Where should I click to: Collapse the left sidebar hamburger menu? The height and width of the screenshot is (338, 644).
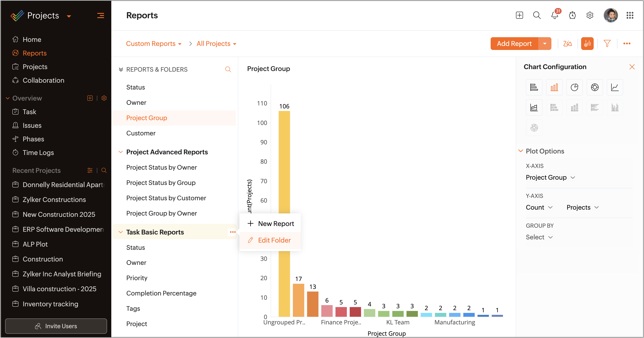100,16
